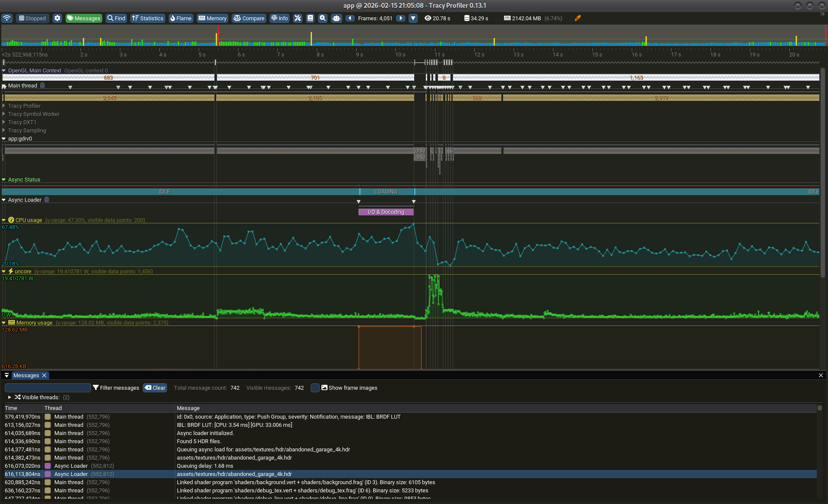The height and width of the screenshot is (504, 828).
Task: Toggle the Stopped capture button
Action: [32, 18]
